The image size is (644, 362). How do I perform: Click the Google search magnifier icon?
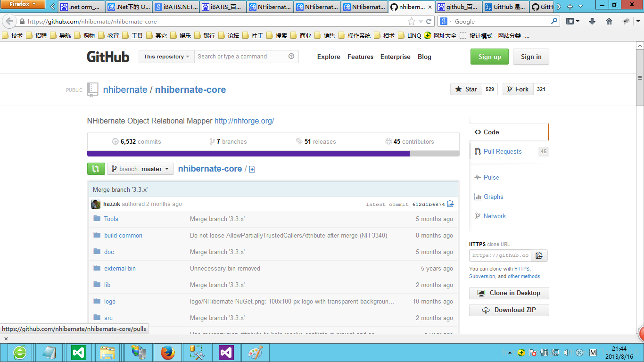coord(554,21)
